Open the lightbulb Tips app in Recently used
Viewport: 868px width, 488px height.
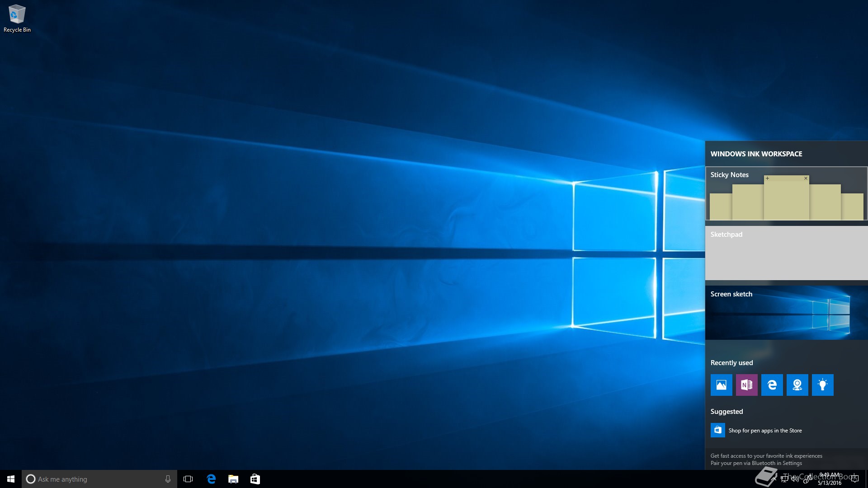click(823, 385)
